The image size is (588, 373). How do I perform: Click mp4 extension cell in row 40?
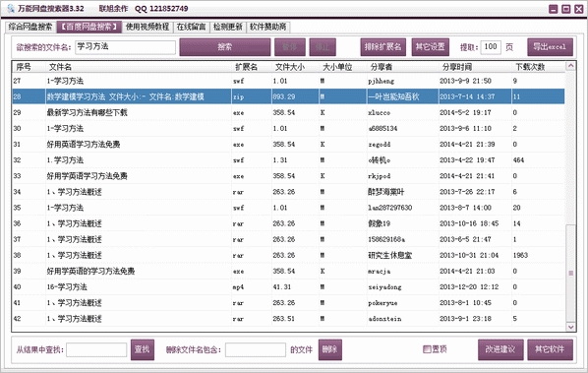(238, 287)
